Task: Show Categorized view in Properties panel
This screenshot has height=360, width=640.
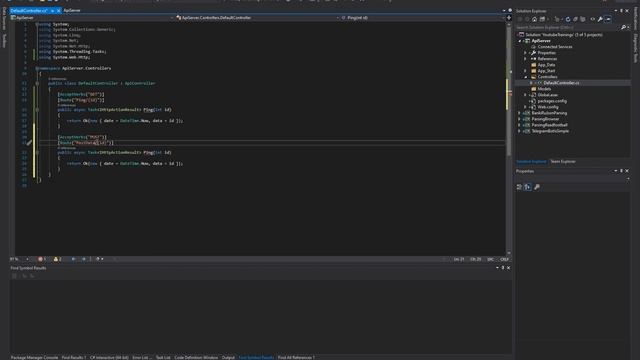Action: pos(519,187)
